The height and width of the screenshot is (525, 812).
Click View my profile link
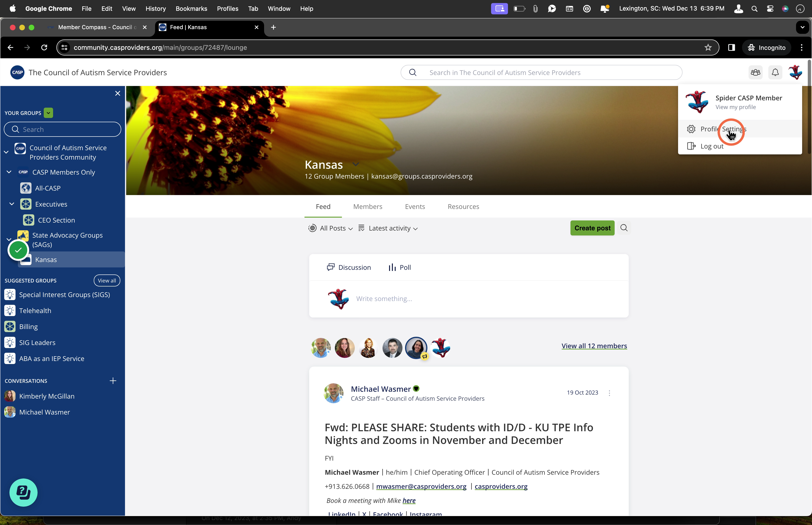(x=735, y=107)
